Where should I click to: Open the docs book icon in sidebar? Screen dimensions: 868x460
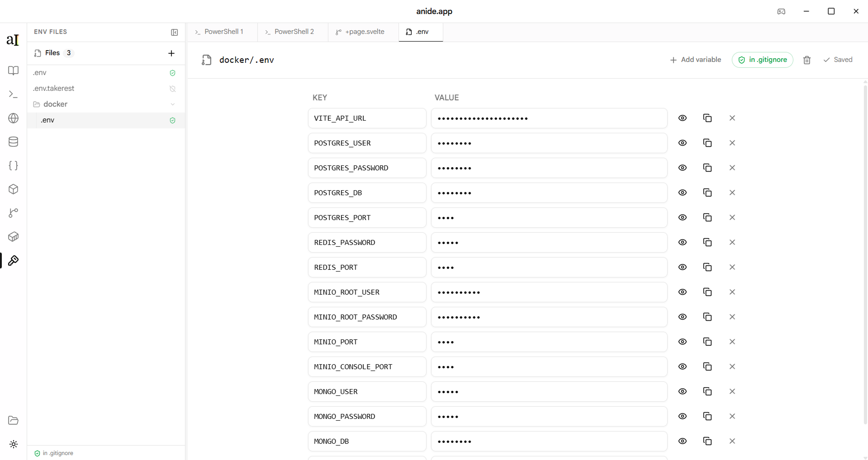click(x=13, y=70)
